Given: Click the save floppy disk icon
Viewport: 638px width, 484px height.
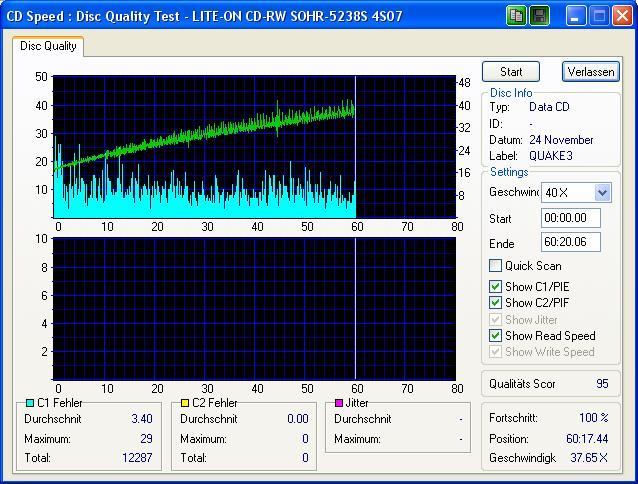Looking at the screenshot, I should pyautogui.click(x=540, y=16).
